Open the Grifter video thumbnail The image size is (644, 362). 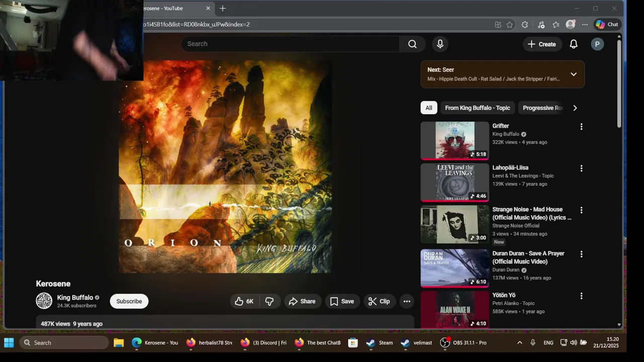point(455,141)
